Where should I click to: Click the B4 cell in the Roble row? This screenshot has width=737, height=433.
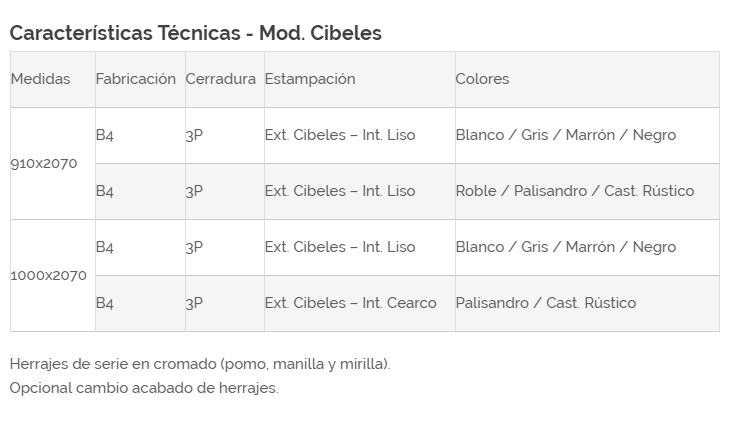(x=105, y=191)
